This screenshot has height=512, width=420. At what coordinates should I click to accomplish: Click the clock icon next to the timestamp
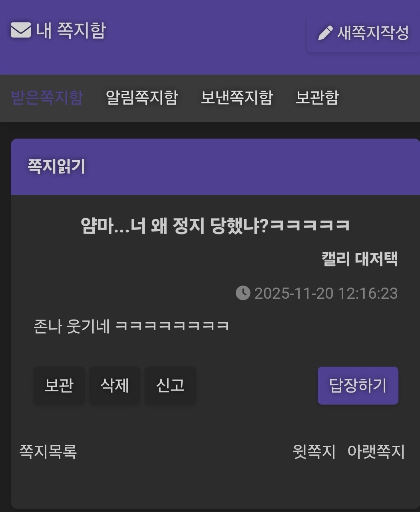(243, 293)
